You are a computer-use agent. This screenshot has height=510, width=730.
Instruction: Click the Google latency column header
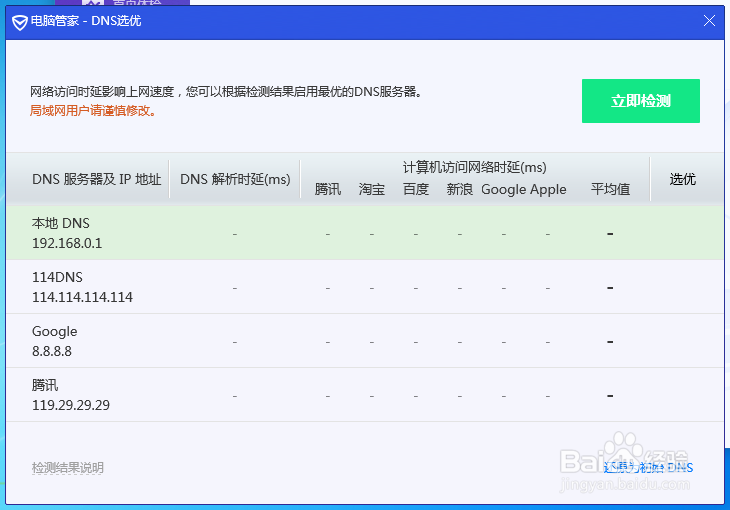click(503, 190)
